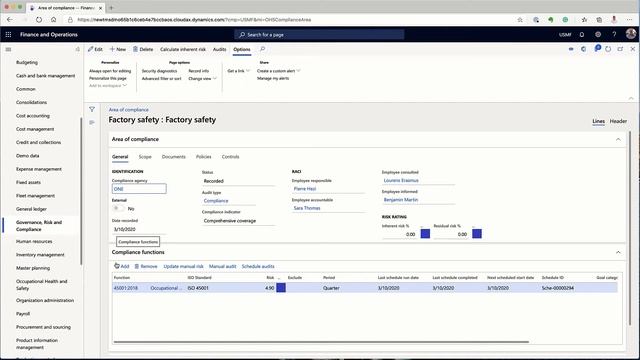
Task: Click Remove in Compliance functions
Action: (x=146, y=266)
